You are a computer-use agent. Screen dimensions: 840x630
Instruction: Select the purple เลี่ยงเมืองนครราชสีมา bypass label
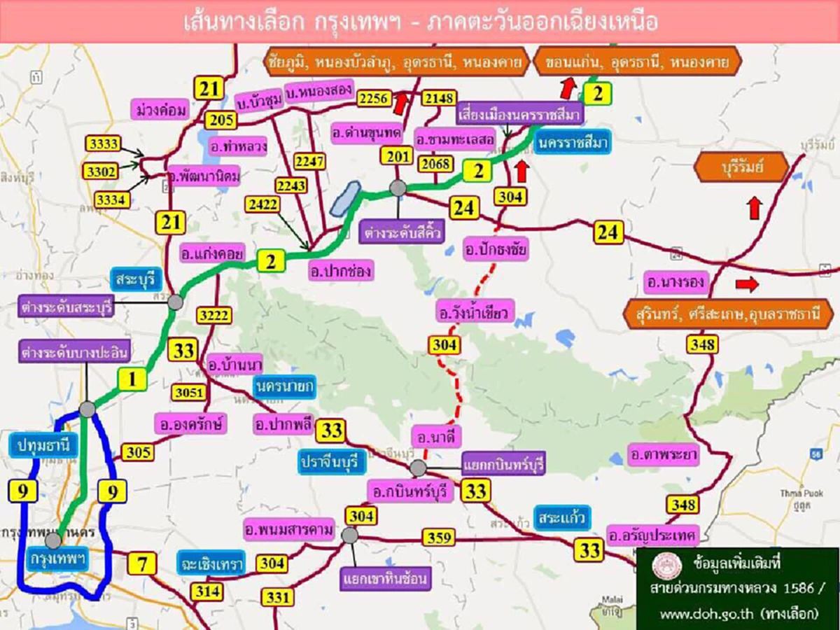pyautogui.click(x=519, y=113)
